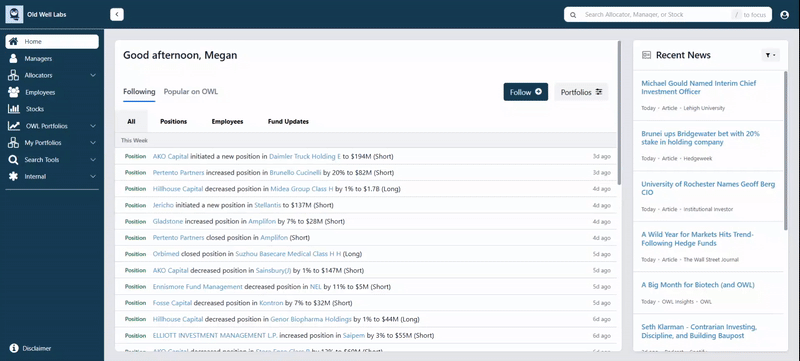The height and width of the screenshot is (361, 800).
Task: Open Seth Klarman Contrarian Investing podcast link
Action: [x=698, y=331]
